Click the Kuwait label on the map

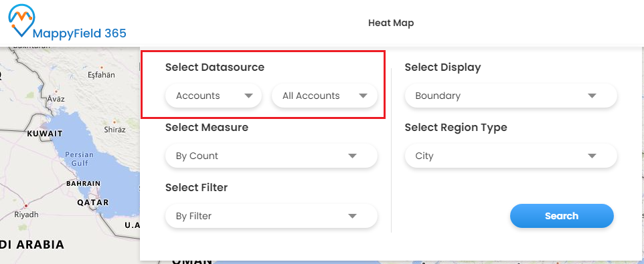45,134
